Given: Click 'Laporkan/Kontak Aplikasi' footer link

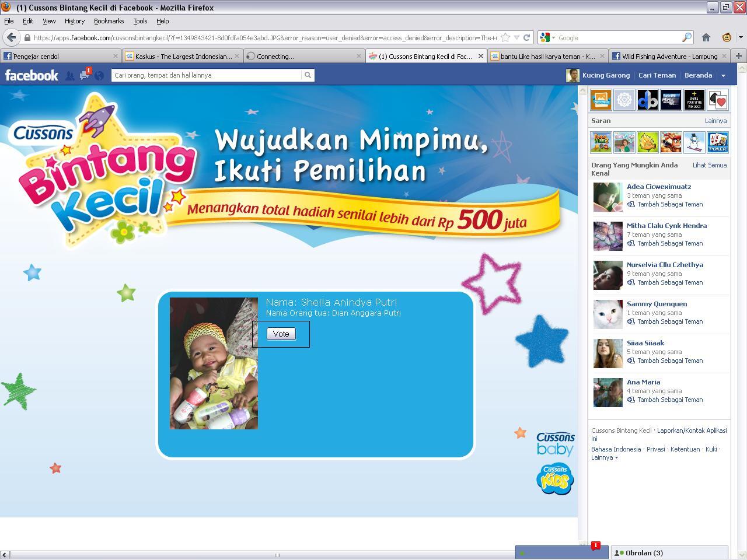Looking at the screenshot, I should click(692, 430).
